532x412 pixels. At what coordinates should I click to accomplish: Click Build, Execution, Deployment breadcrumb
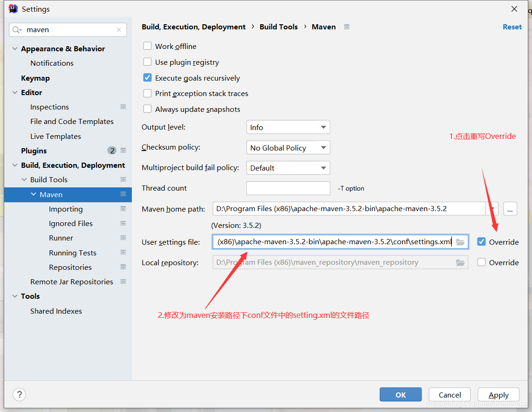194,27
